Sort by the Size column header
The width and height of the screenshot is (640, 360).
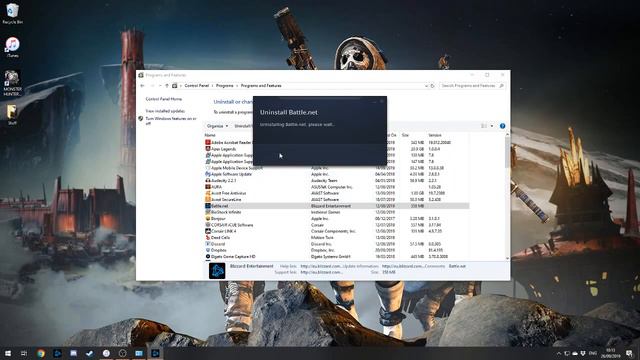(405, 135)
